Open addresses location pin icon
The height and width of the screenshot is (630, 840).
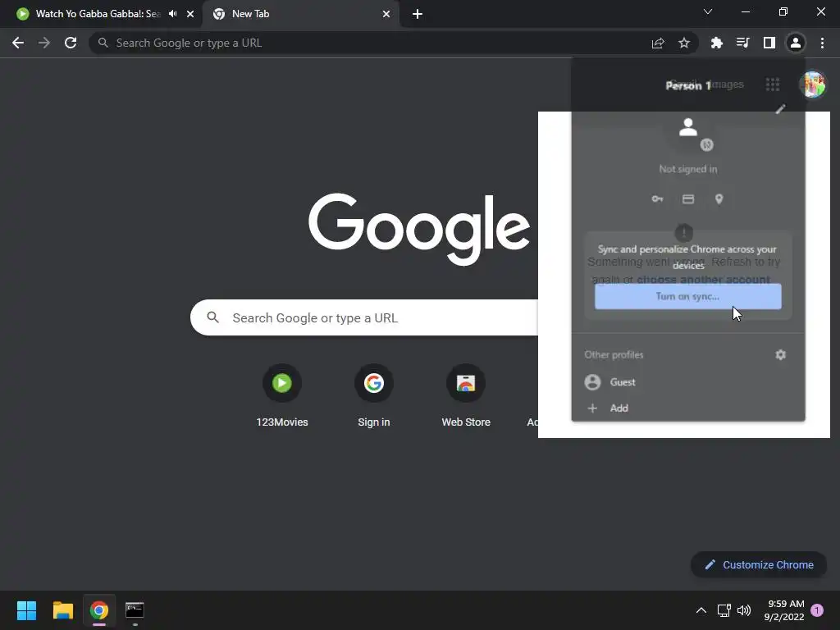[x=719, y=199]
